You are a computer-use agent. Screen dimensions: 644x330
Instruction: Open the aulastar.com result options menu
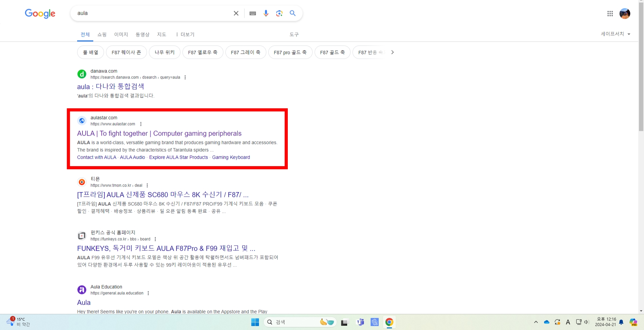[x=141, y=124]
